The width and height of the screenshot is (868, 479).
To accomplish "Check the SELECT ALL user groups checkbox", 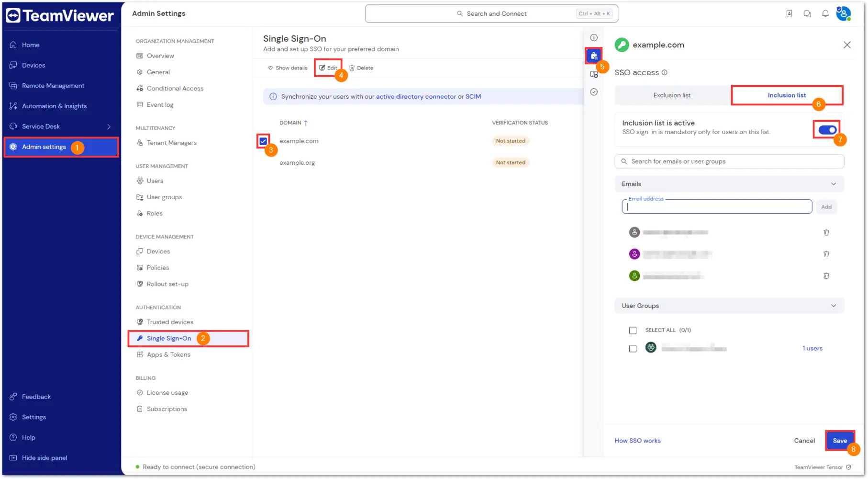I will pos(633,330).
